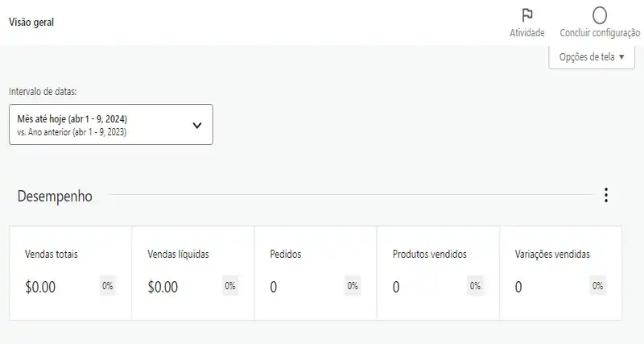The width and height of the screenshot is (644, 344).
Task: Click the 0% badge in Variações vendidas
Action: [598, 285]
